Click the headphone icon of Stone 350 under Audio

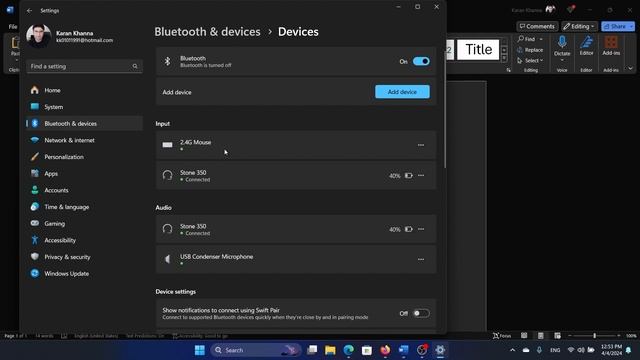point(167,229)
